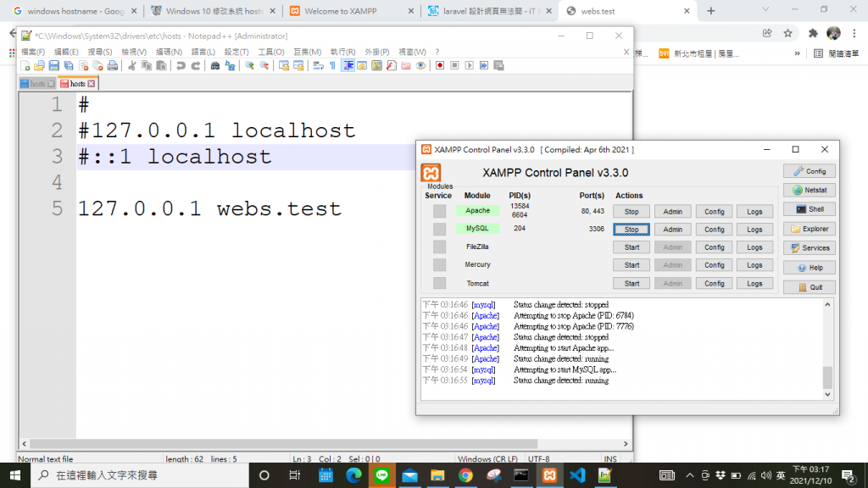The image size is (868, 488).
Task: Click the Run Macro Multiple Times icon
Action: pos(484,66)
